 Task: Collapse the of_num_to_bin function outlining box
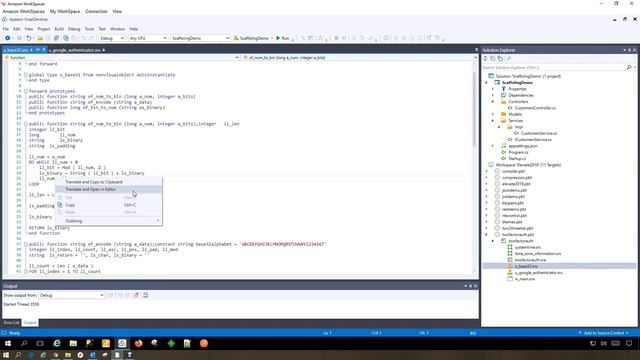26,124
